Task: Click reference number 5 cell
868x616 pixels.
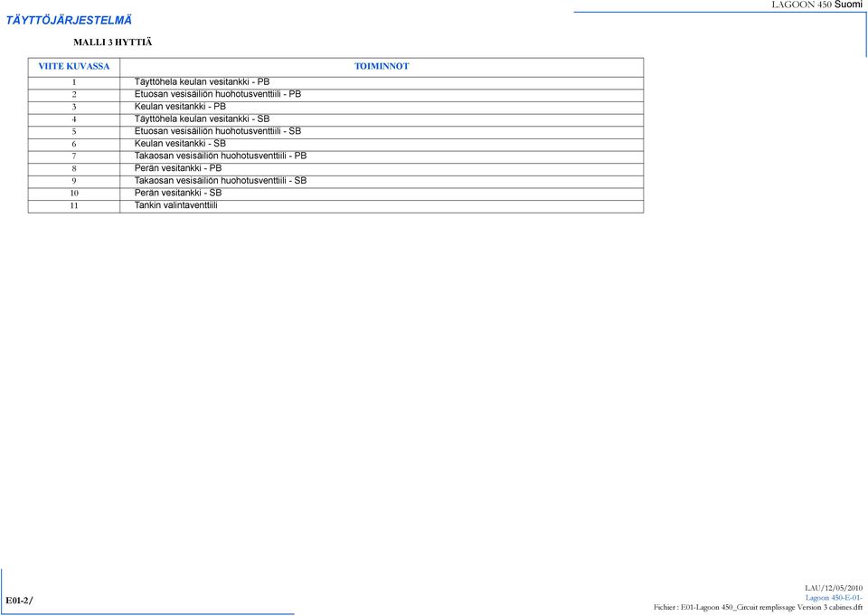Action: pos(74,132)
